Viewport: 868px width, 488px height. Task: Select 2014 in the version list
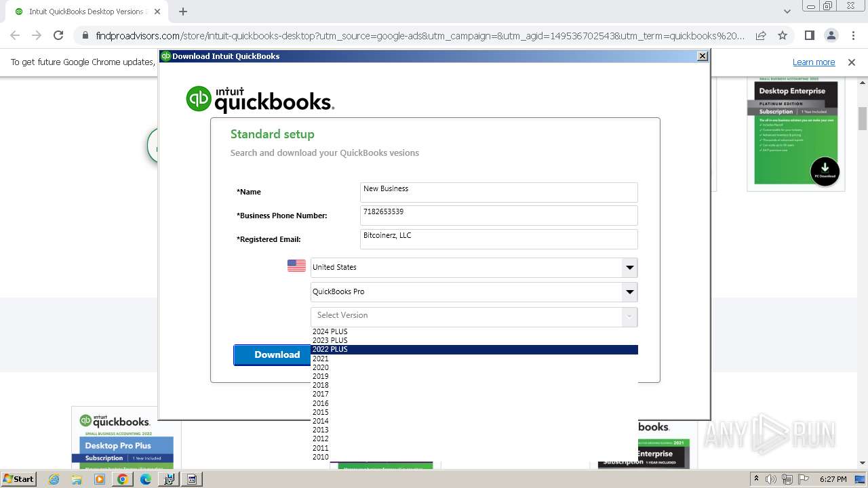pos(474,421)
